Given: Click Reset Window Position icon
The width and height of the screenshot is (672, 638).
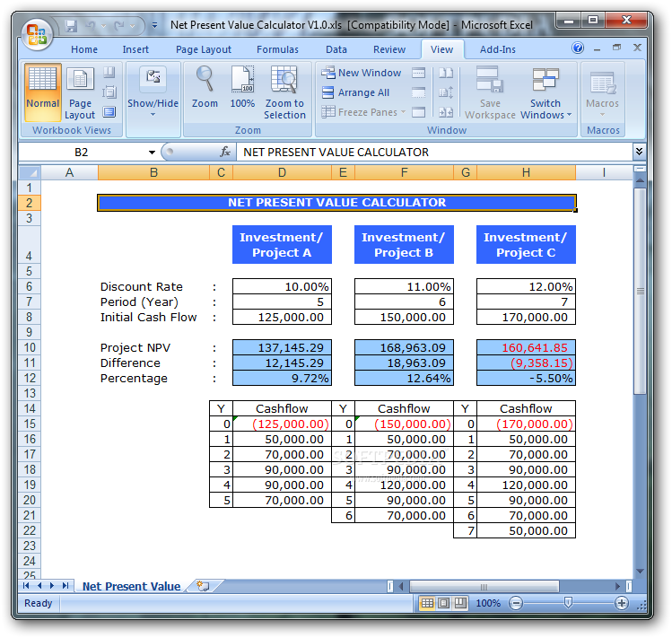Looking at the screenshot, I should point(446,112).
